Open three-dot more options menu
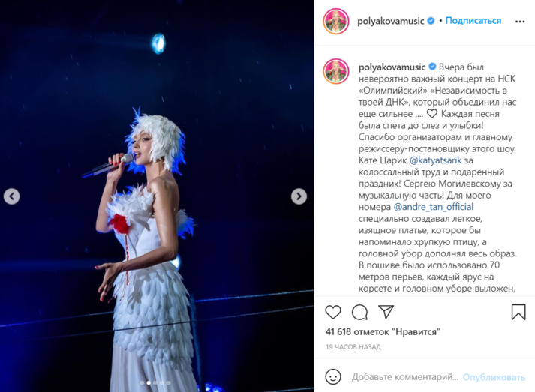This screenshot has width=535, height=392. 520,22
